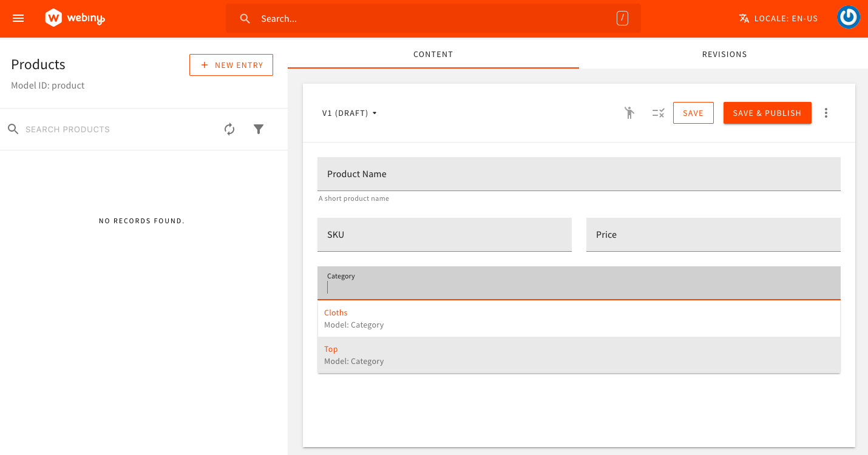Click into the Search Products box
Image resolution: width=868 pixels, height=455 pixels.
[x=115, y=129]
